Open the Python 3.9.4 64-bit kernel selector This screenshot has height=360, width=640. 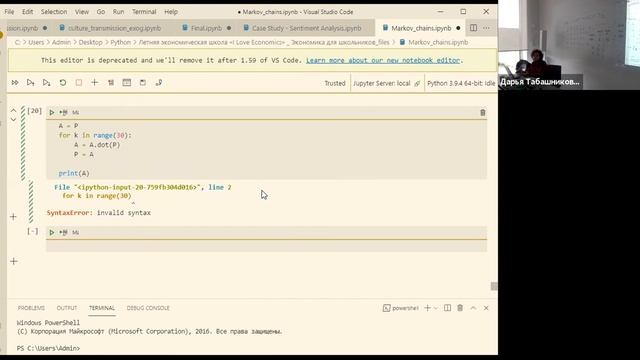click(461, 83)
